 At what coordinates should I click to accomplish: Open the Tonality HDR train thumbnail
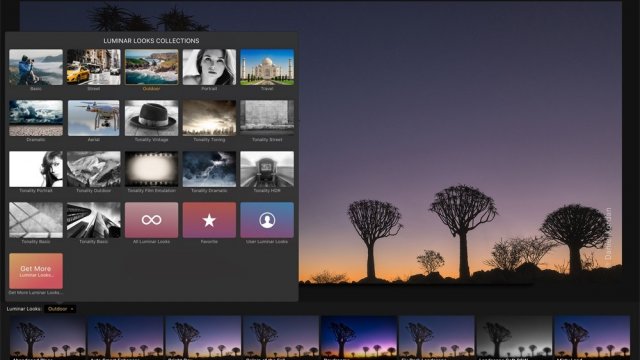267,169
